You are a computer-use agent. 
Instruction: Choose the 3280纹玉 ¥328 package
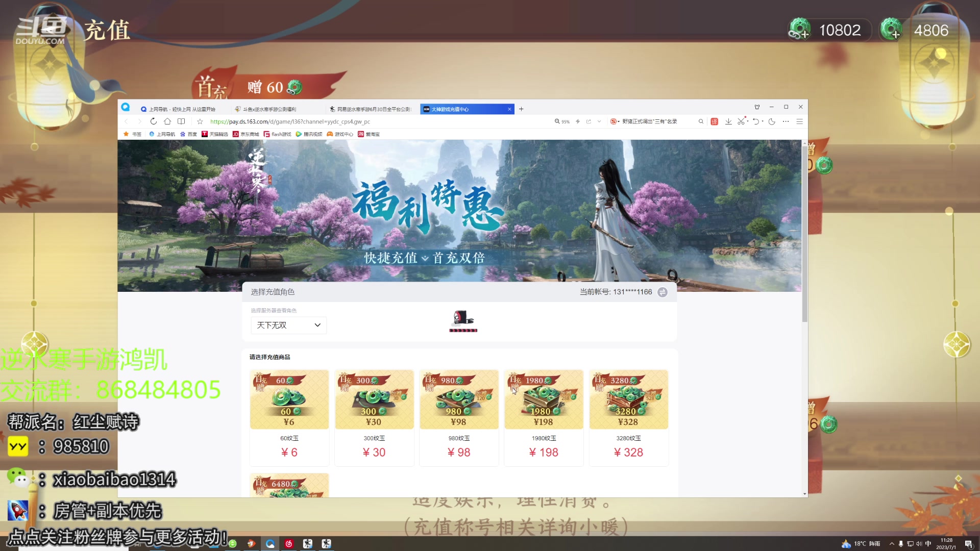pos(629,418)
